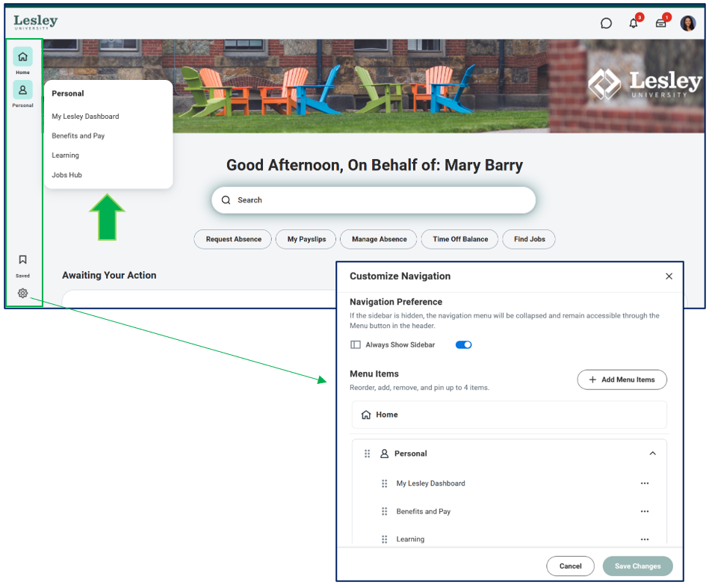Click the sidebar panel icon beside Always Show Sidebar
This screenshot has width=709, height=588.
[356, 344]
